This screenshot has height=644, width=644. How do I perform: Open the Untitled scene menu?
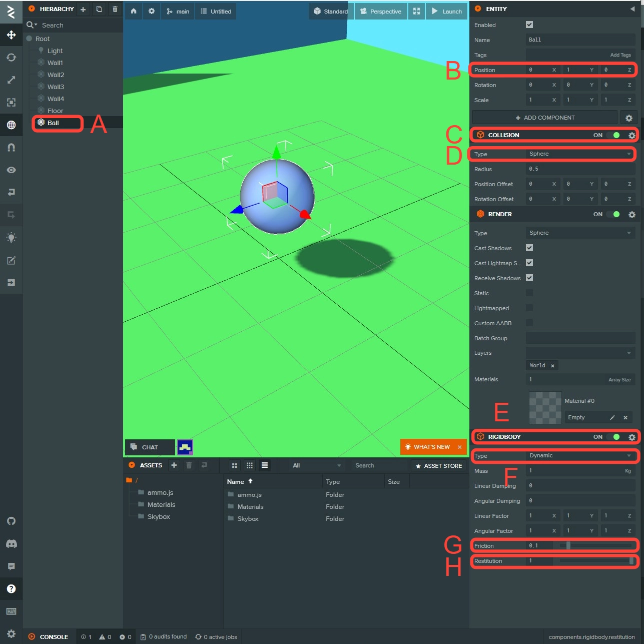click(216, 11)
